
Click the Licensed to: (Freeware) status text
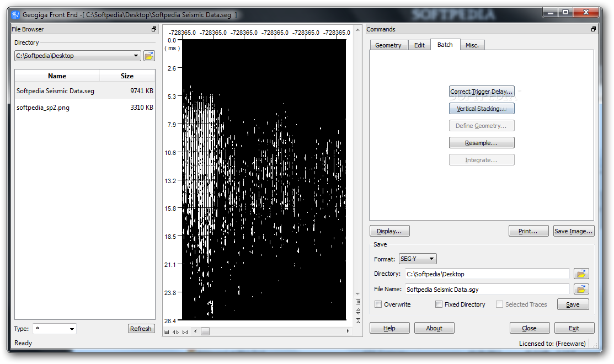[553, 343]
